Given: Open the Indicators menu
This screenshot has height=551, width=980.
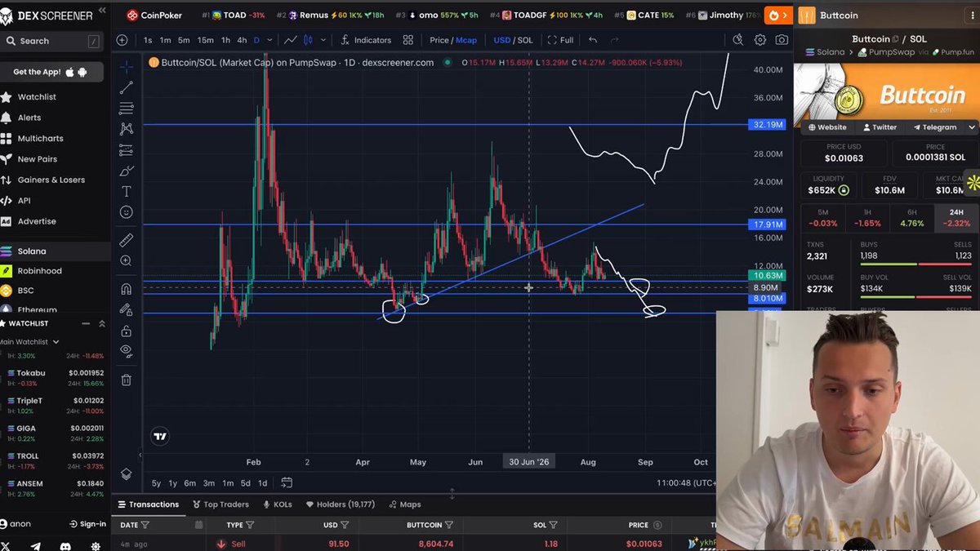Looking at the screenshot, I should 366,40.
